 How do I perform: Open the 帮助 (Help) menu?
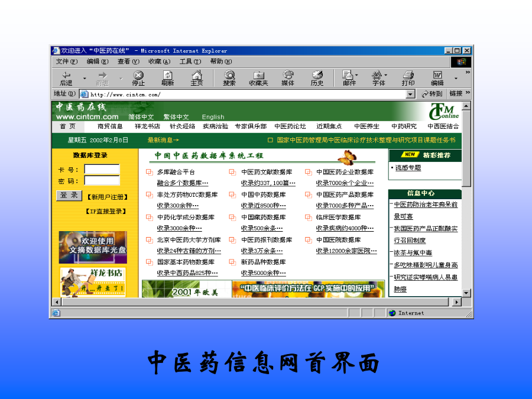click(x=221, y=61)
